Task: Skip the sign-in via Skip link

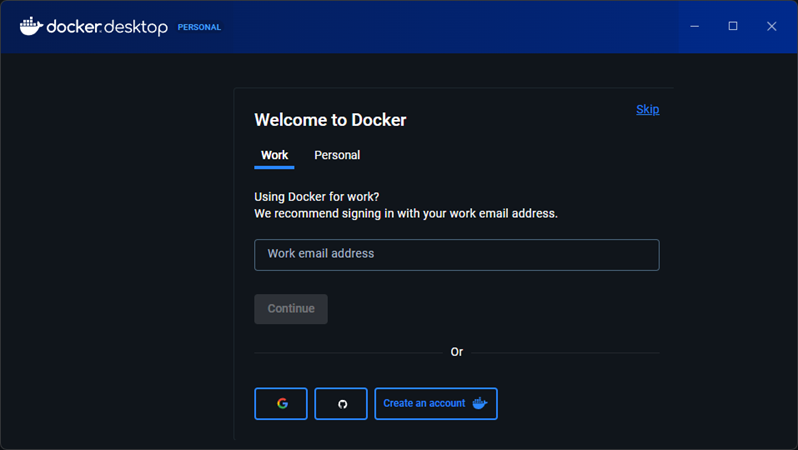Action: tap(647, 109)
